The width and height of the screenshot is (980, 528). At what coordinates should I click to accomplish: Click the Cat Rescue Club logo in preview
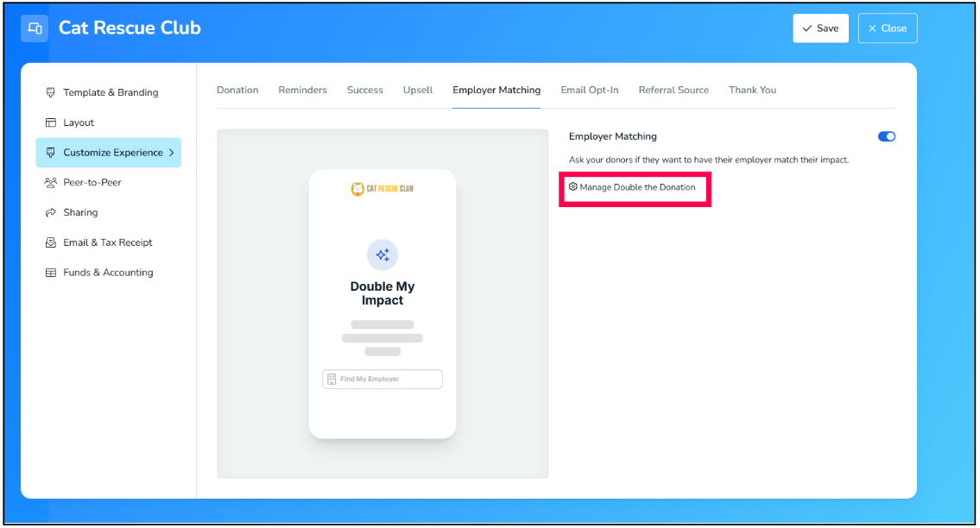point(383,188)
